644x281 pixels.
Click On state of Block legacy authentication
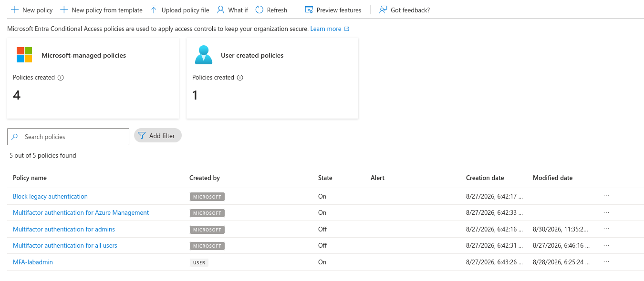[322, 196]
